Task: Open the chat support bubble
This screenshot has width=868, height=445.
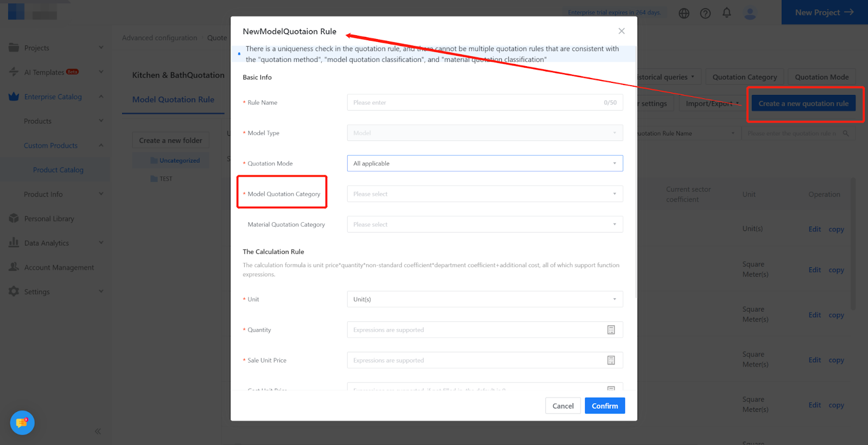Action: [x=22, y=423]
